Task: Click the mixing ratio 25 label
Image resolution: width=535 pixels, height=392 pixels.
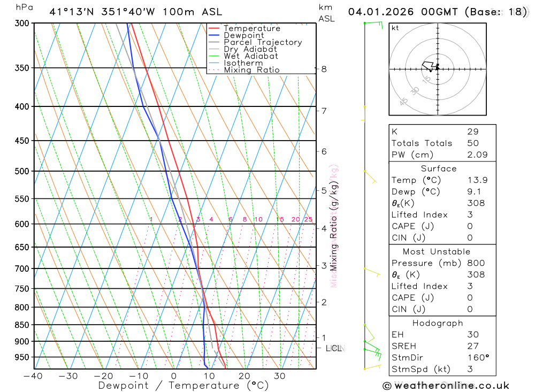Action: (x=309, y=219)
